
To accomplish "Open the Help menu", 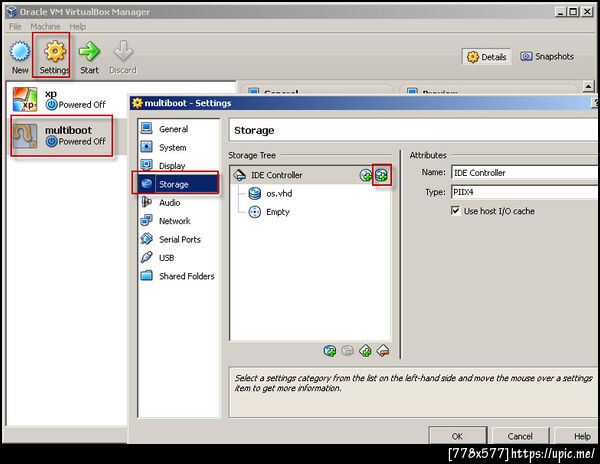I will tap(77, 26).
